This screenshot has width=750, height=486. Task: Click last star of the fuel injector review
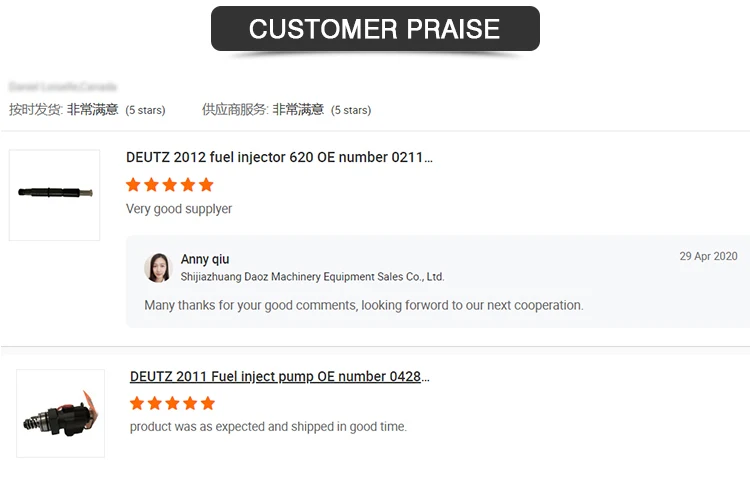coord(206,185)
